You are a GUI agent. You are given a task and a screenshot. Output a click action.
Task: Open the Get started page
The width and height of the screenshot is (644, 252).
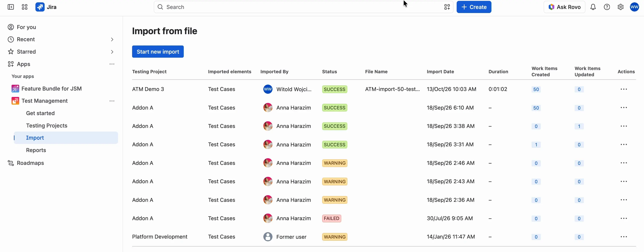(40, 113)
